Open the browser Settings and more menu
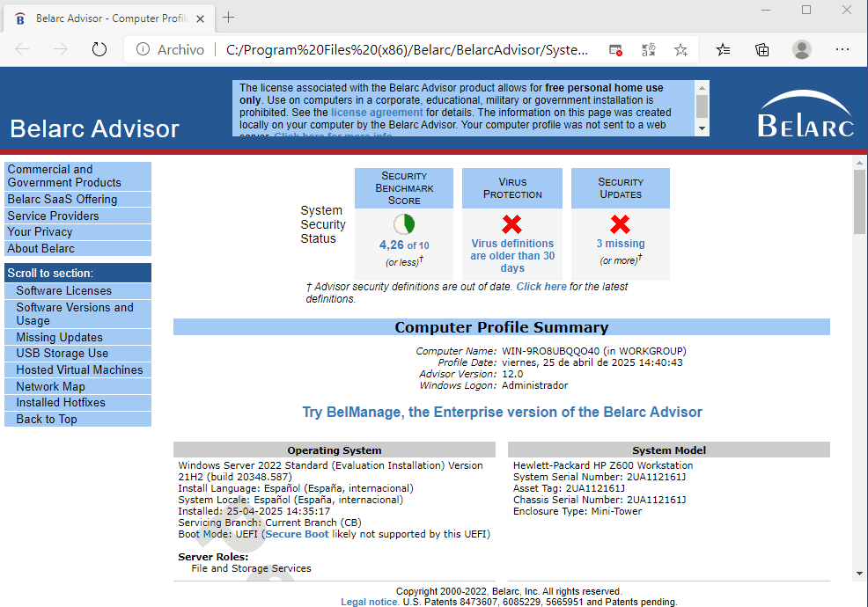 [x=842, y=50]
